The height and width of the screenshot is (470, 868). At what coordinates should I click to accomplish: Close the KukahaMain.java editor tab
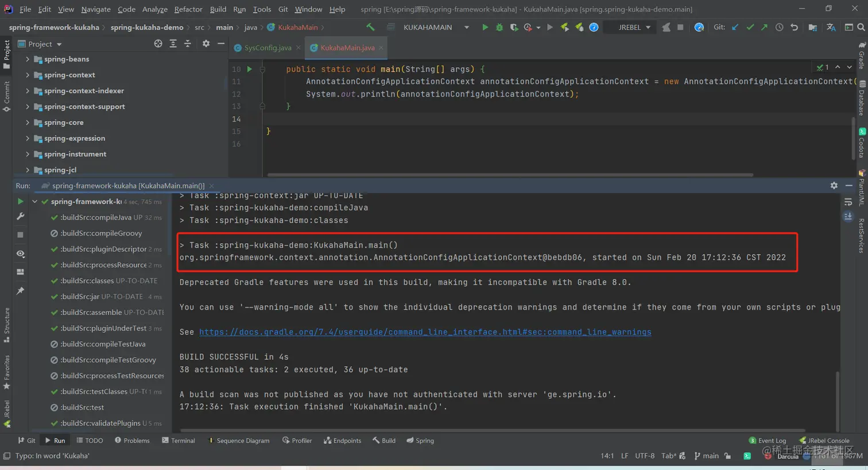[x=381, y=48]
